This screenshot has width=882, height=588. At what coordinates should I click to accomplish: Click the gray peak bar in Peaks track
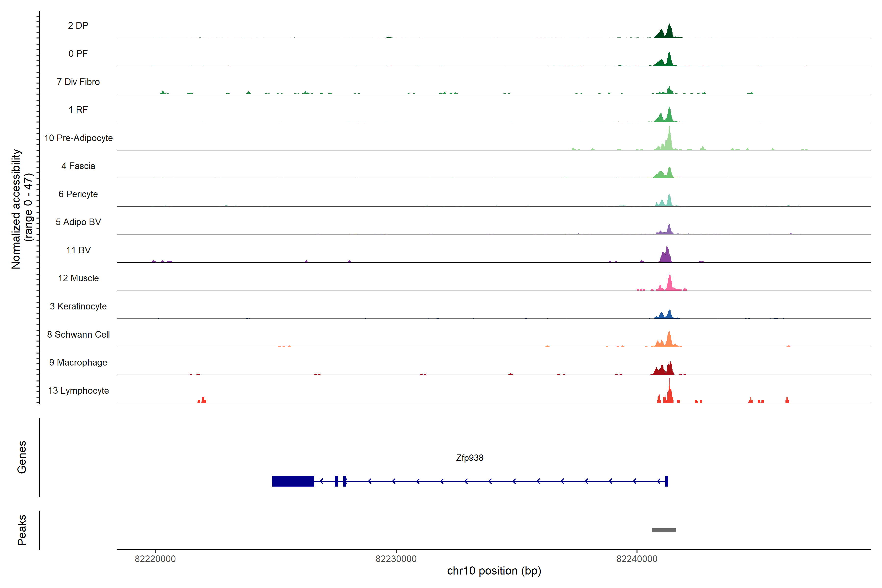click(x=664, y=530)
